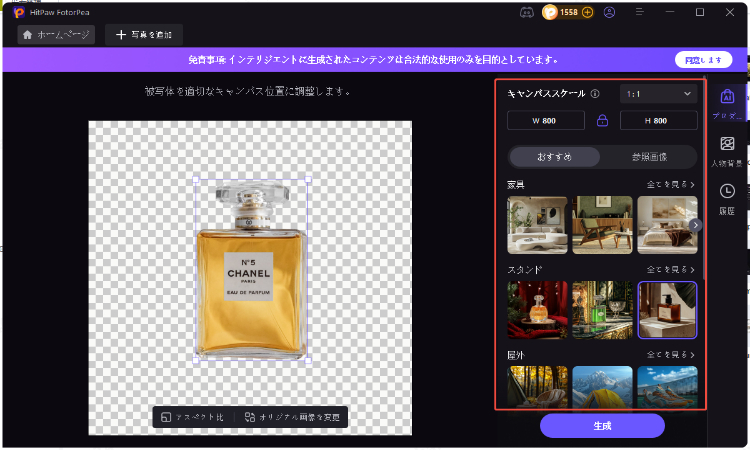750x450 pixels.
Task: Open the 人物背景 portrait background panel
Action: click(727, 152)
